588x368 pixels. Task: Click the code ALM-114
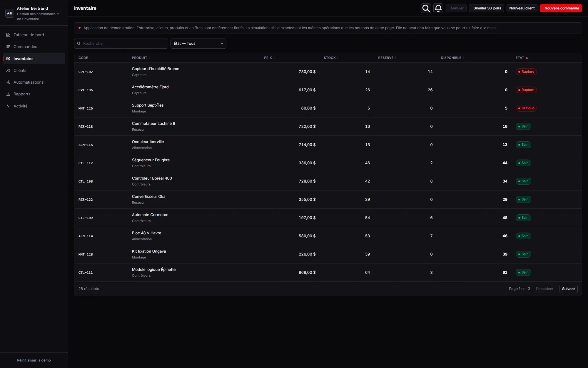[86, 236]
